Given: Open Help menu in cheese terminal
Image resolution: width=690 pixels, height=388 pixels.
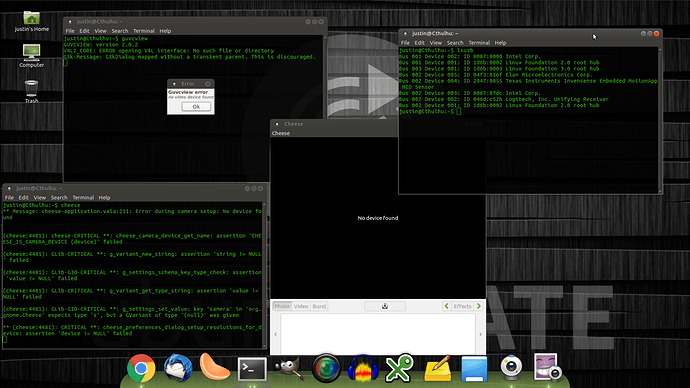Looking at the screenshot, I should 104,198.
